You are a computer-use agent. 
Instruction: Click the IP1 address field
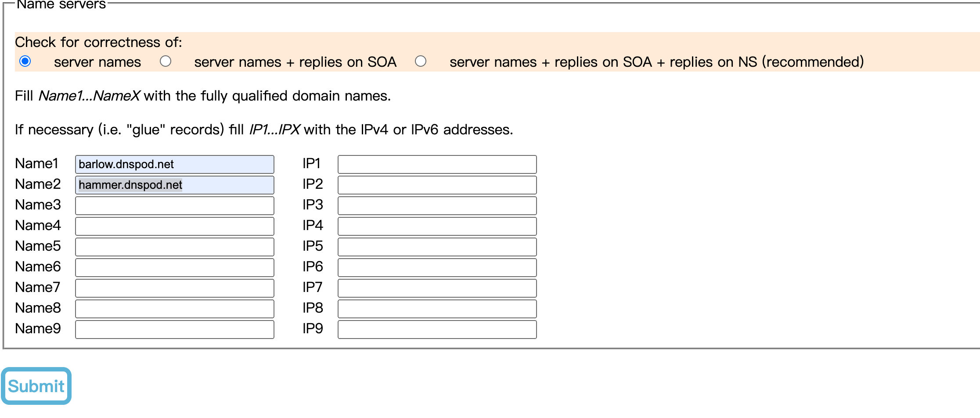pos(437,164)
